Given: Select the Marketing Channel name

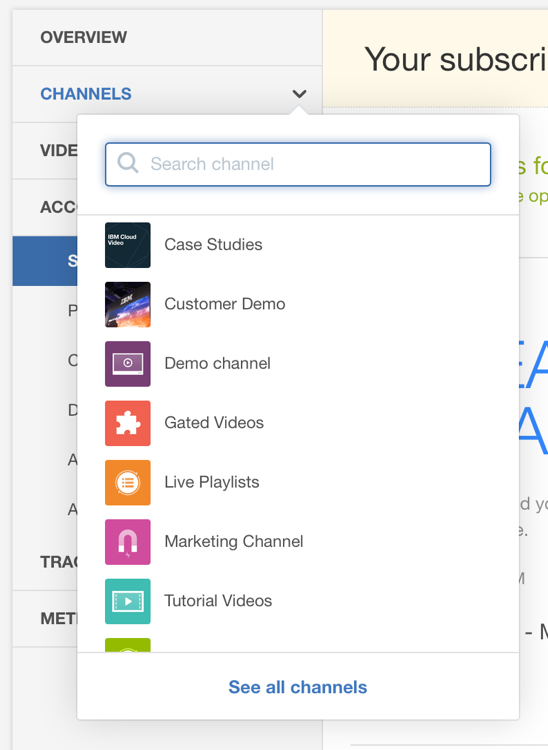Looking at the screenshot, I should point(234,541).
